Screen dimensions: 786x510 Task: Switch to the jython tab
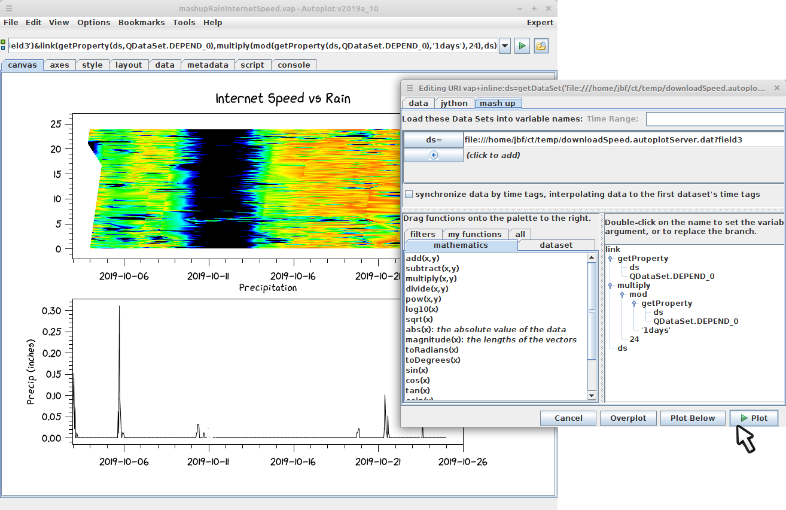453,103
